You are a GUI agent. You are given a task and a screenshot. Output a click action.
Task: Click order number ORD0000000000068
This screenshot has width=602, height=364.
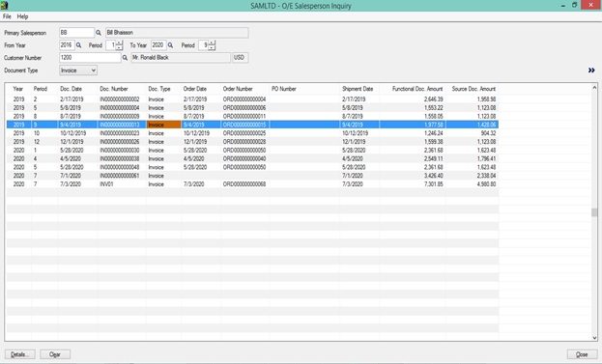coord(244,184)
